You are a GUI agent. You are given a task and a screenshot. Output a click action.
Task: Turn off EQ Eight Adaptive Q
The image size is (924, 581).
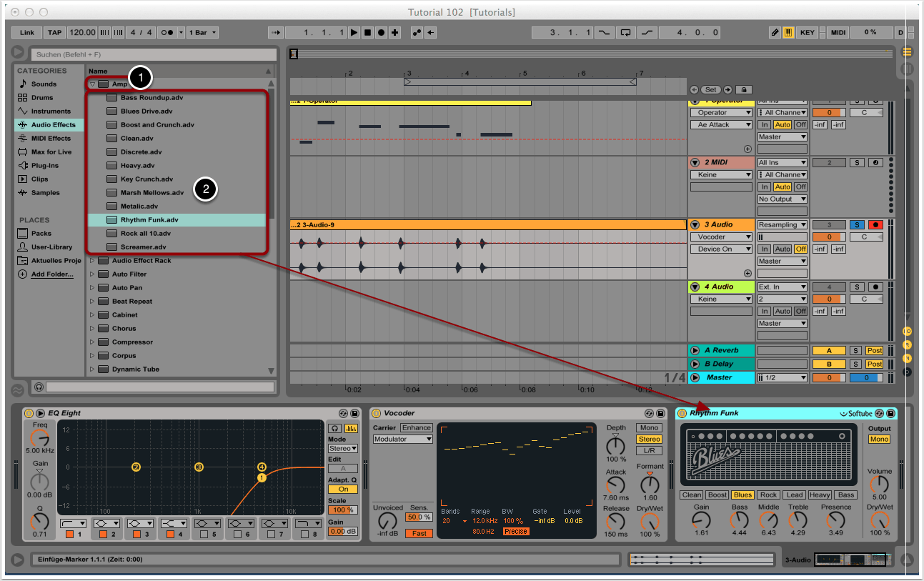point(343,490)
